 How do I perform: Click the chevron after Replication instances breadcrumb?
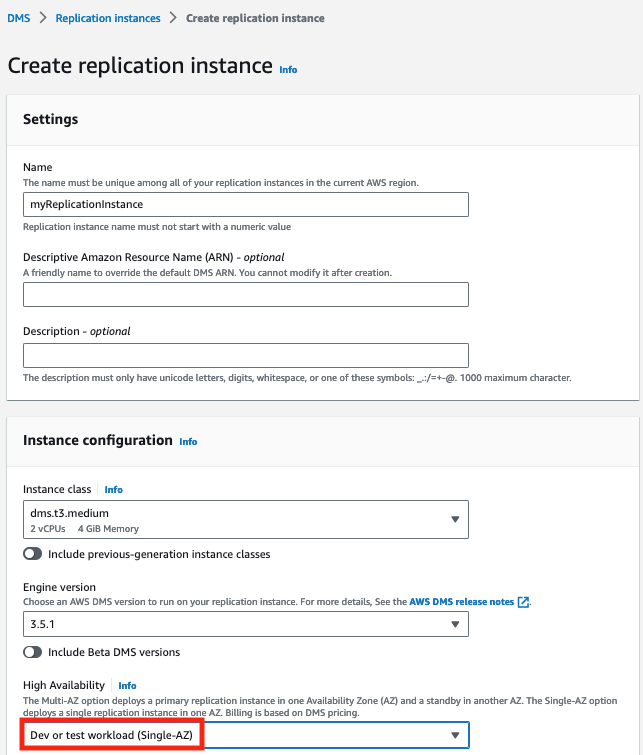point(173,18)
